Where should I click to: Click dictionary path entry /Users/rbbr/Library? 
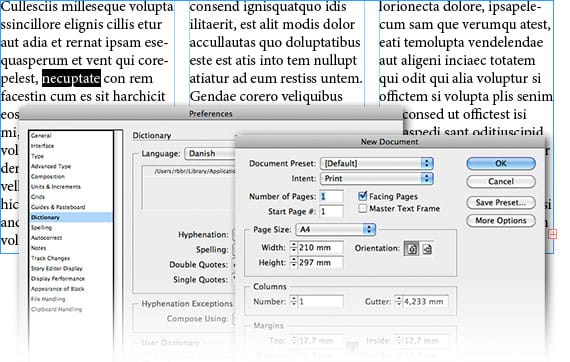[194, 171]
